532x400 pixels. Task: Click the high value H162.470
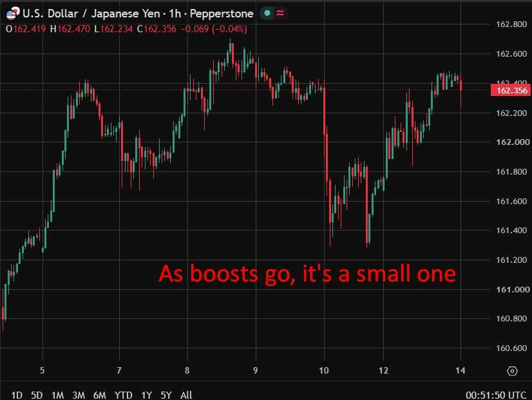click(70, 29)
